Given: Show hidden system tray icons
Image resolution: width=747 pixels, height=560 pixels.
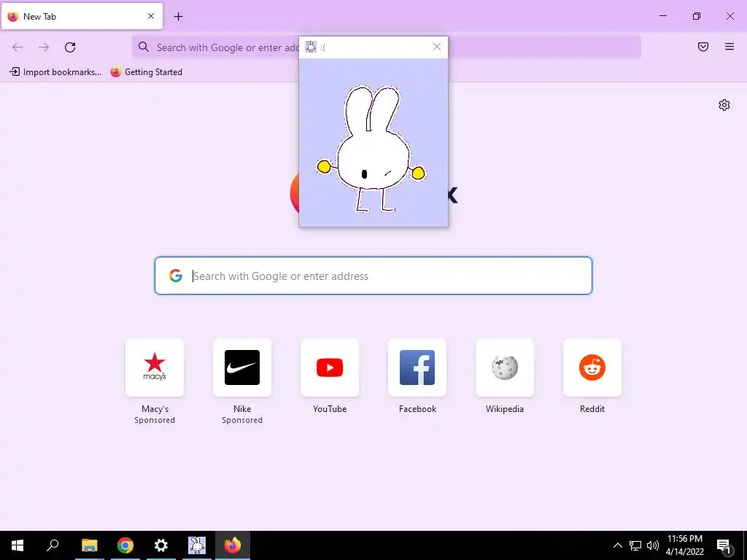Looking at the screenshot, I should [617, 545].
